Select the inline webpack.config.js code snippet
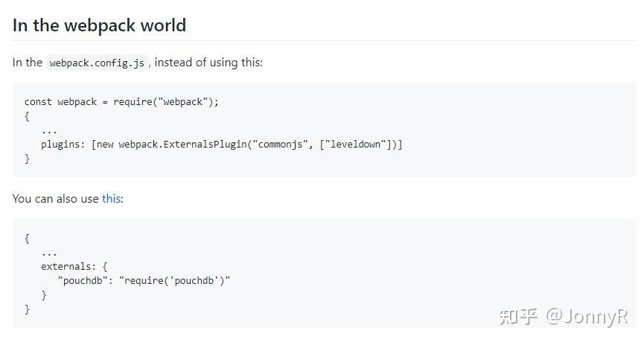The height and width of the screenshot is (345, 644). point(97,63)
